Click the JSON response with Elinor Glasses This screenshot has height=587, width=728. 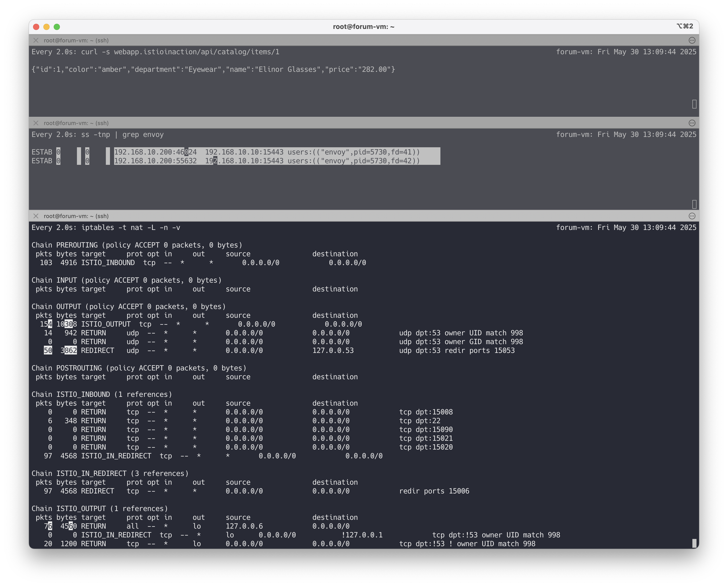(x=213, y=70)
